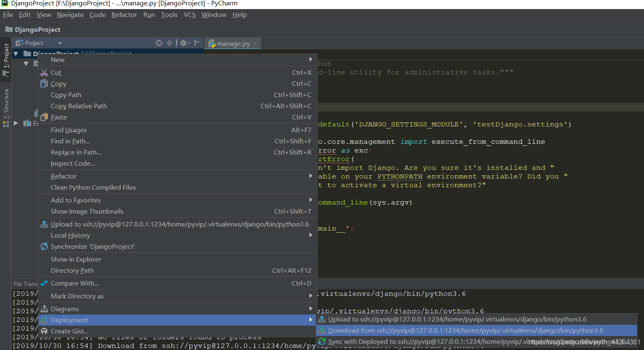Image resolution: width=644 pixels, height=350 pixels.
Task: Switch to the manage.py editor tab
Action: click(233, 43)
